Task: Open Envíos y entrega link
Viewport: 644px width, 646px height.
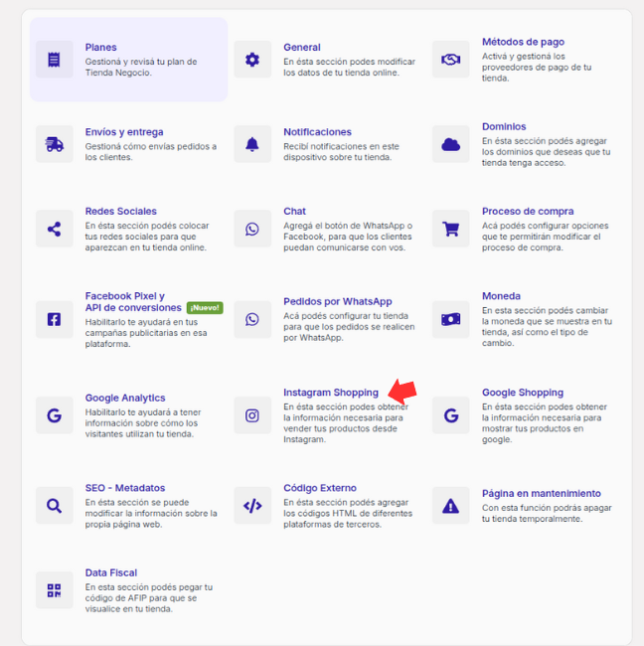Action: (124, 132)
